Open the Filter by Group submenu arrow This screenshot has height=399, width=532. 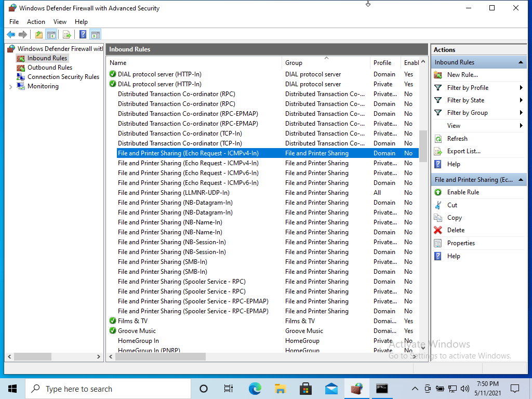pos(521,113)
